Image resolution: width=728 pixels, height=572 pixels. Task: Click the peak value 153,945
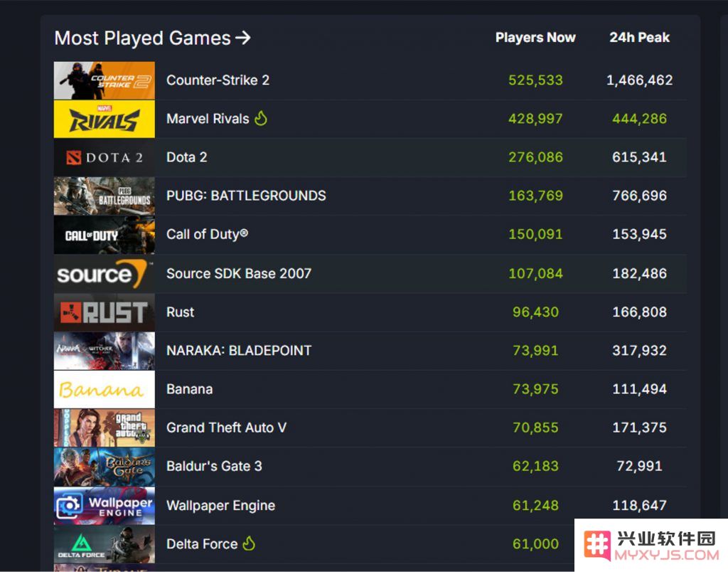(x=639, y=234)
